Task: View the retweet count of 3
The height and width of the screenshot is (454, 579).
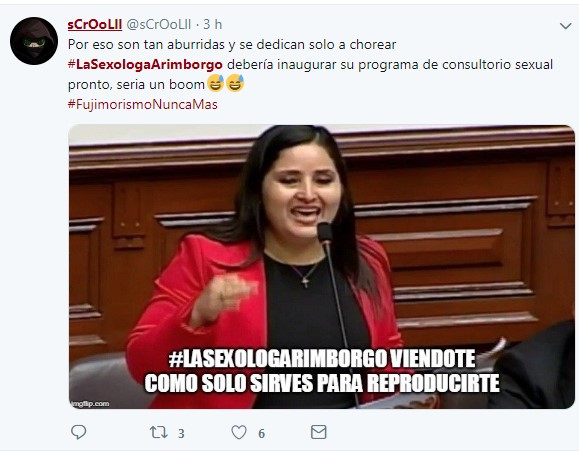Action: pyautogui.click(x=181, y=433)
